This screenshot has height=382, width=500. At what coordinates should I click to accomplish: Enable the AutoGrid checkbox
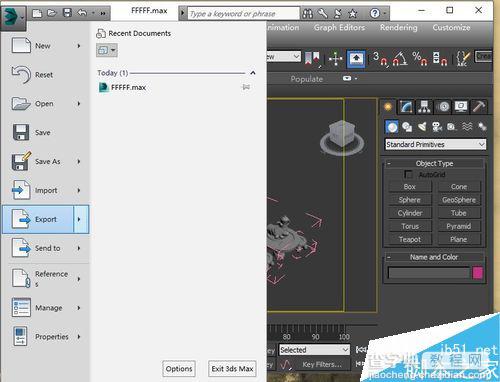[x=408, y=174]
